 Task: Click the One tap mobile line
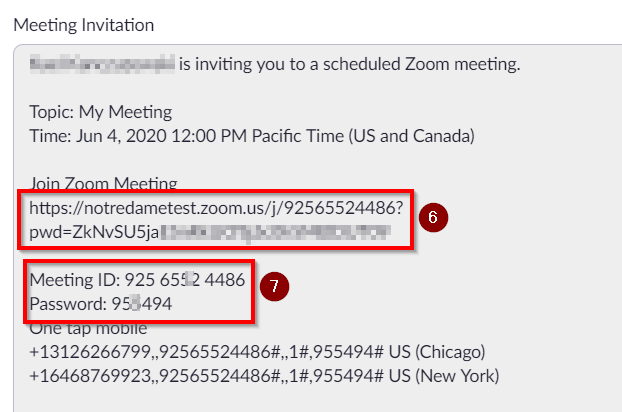(x=88, y=329)
